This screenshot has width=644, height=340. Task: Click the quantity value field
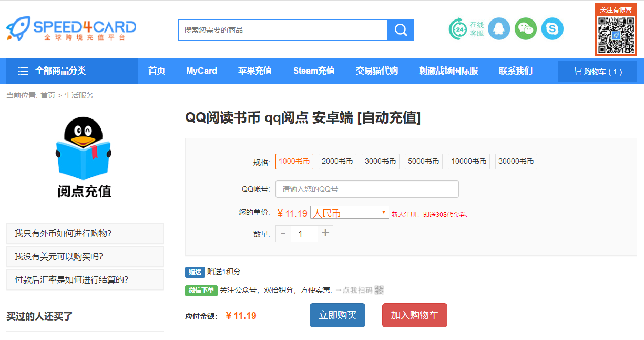[304, 234]
